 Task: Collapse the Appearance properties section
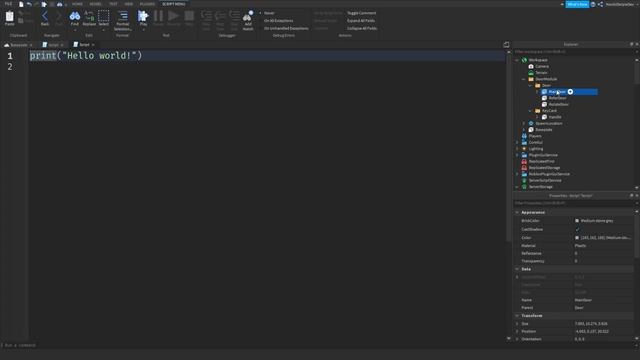517,213
